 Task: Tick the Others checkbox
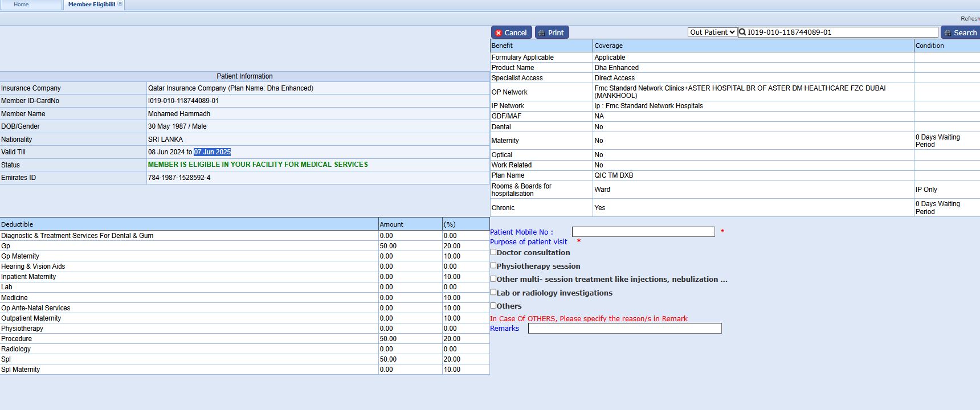click(493, 306)
